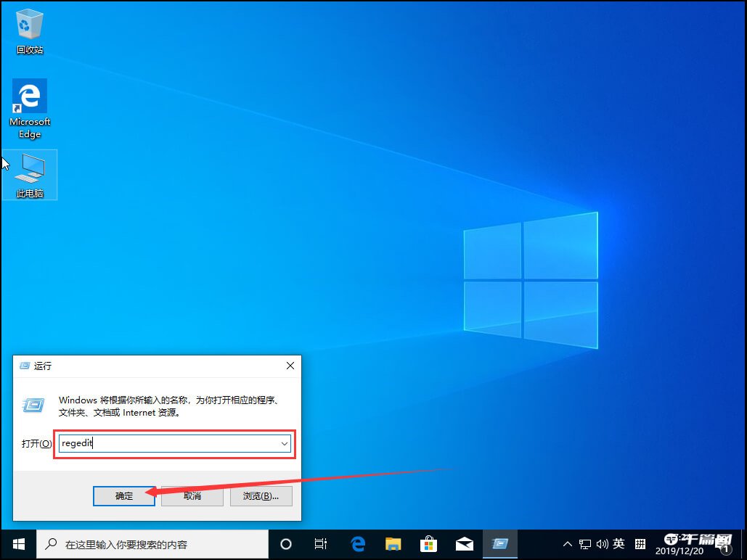Image resolution: width=747 pixels, height=560 pixels.
Task: Click the volume icon in the system tray
Action: point(601,543)
